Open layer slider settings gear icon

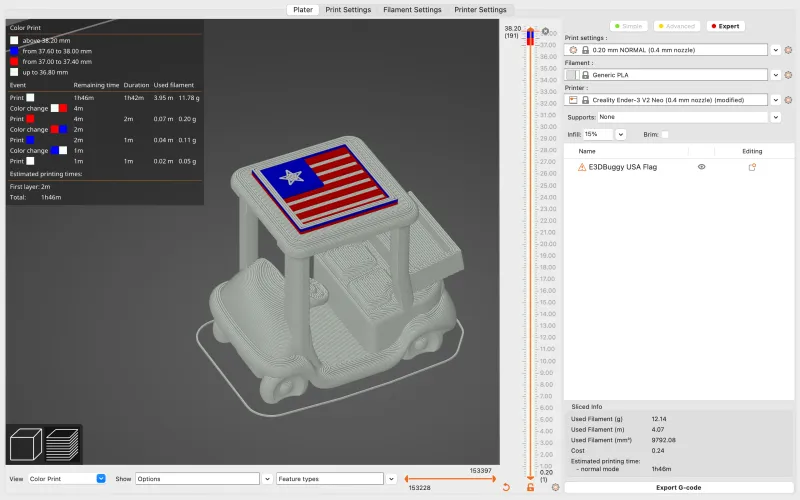pos(556,487)
